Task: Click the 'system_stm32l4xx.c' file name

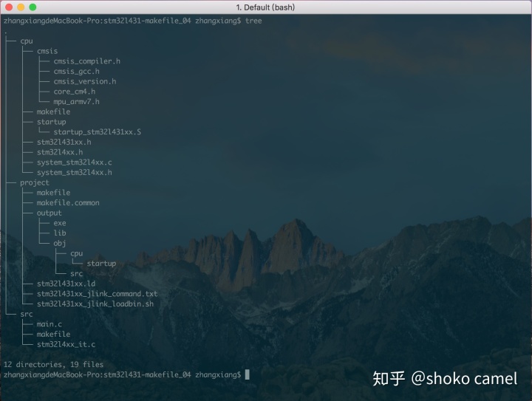Action: [75, 162]
